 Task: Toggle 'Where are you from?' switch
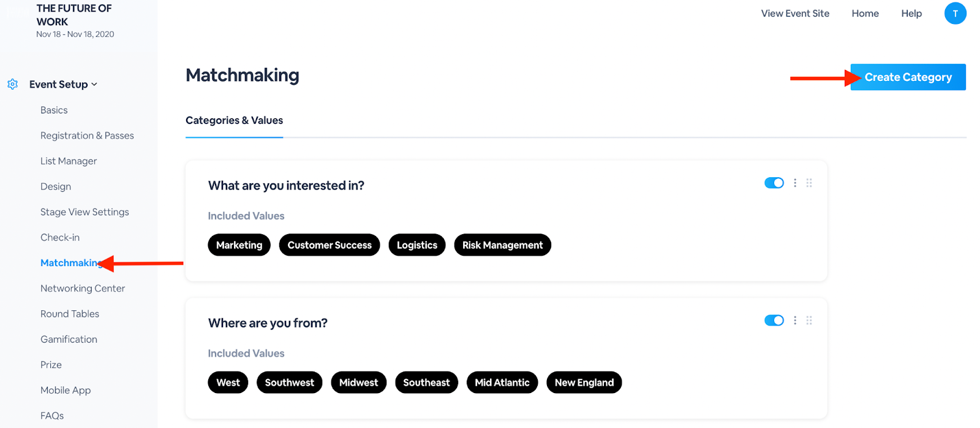[x=774, y=320]
